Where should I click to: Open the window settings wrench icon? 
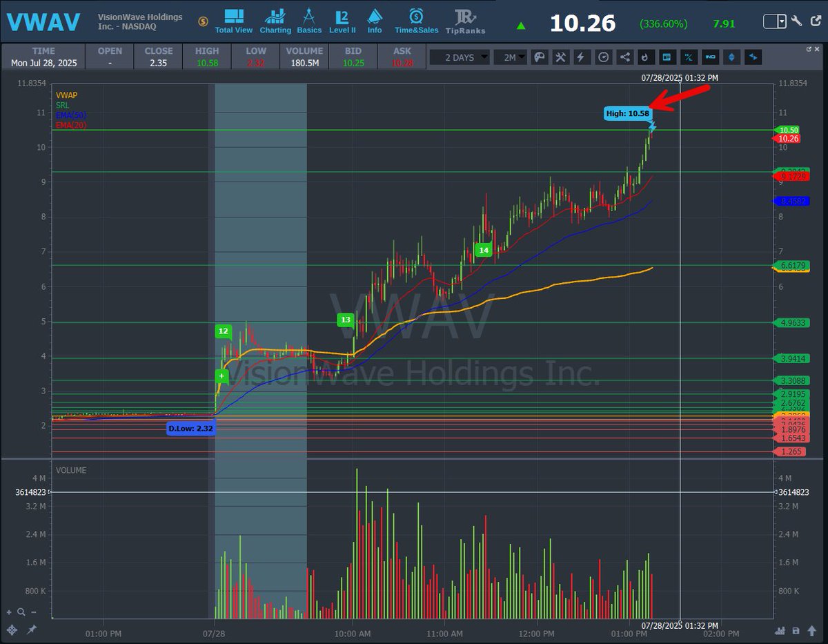click(797, 21)
